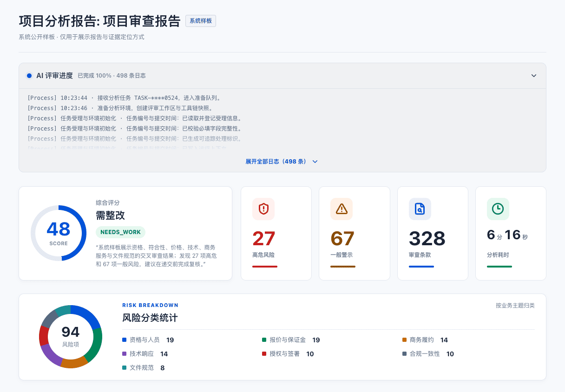Click the score summary description paragraph
The width and height of the screenshot is (565, 392).
click(x=156, y=256)
